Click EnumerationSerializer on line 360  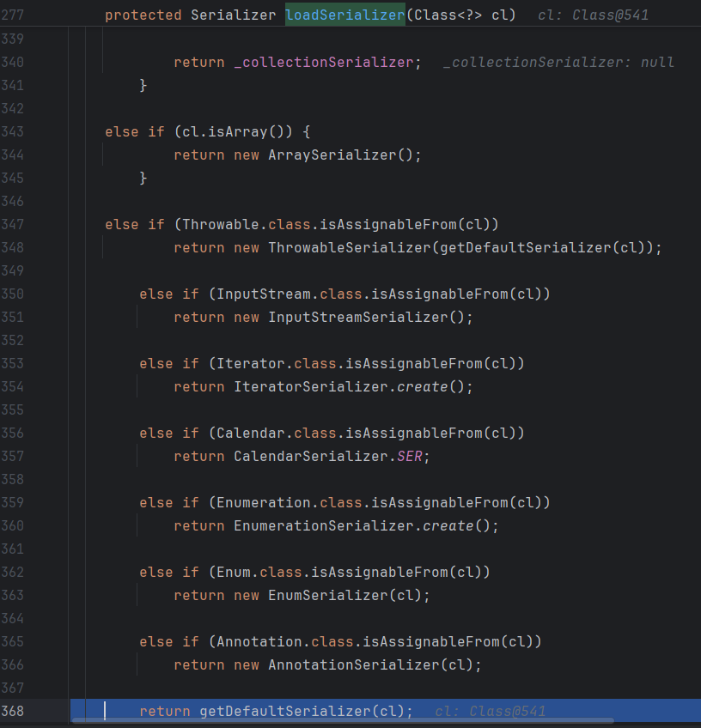tap(323, 525)
